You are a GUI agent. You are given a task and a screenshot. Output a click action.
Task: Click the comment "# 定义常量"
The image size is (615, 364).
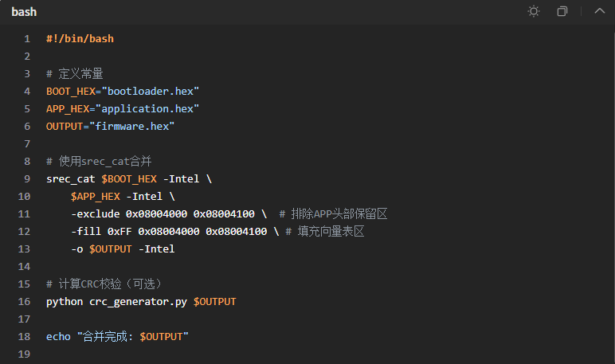click(75, 73)
